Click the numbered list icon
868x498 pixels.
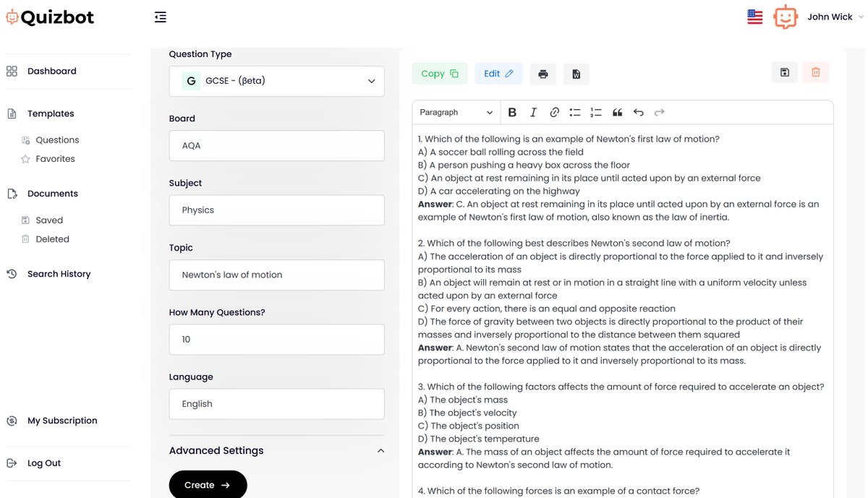tap(596, 112)
